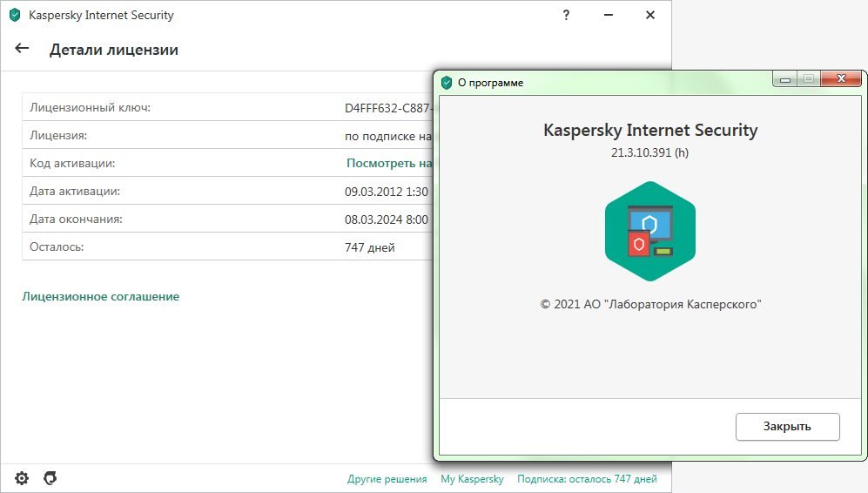Click the Kaspersky Internet Security heading in About dialog
The width and height of the screenshot is (868, 493).
(650, 130)
